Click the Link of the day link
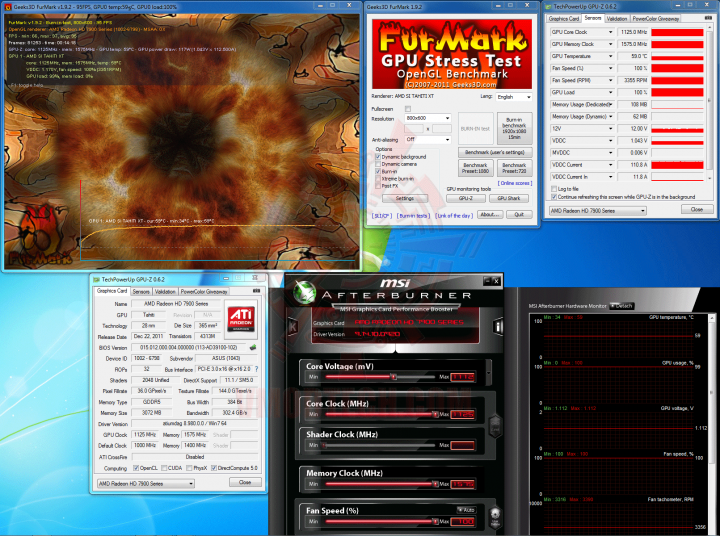Screen dimensions: 720x536 coord(454,216)
